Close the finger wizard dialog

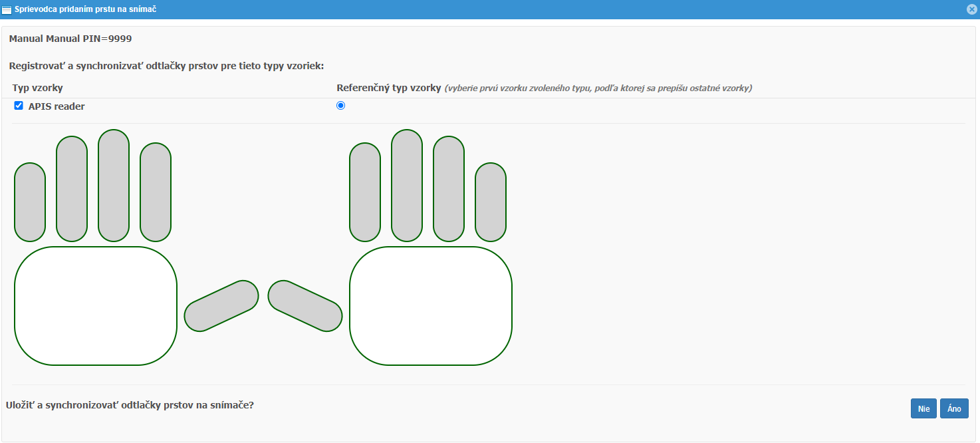971,9
